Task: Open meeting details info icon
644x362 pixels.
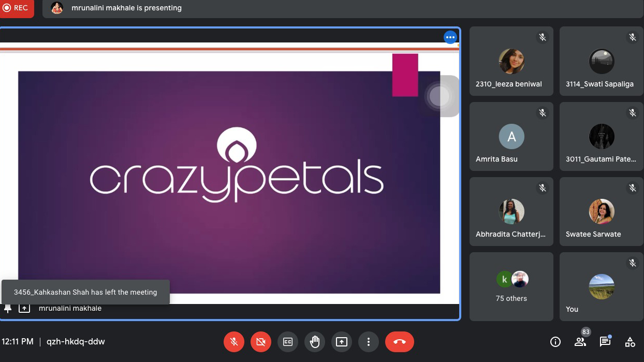Action: point(555,342)
